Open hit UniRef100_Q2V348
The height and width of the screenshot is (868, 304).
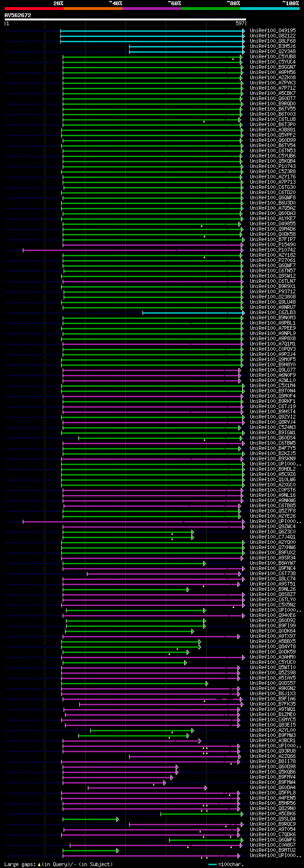273,51
